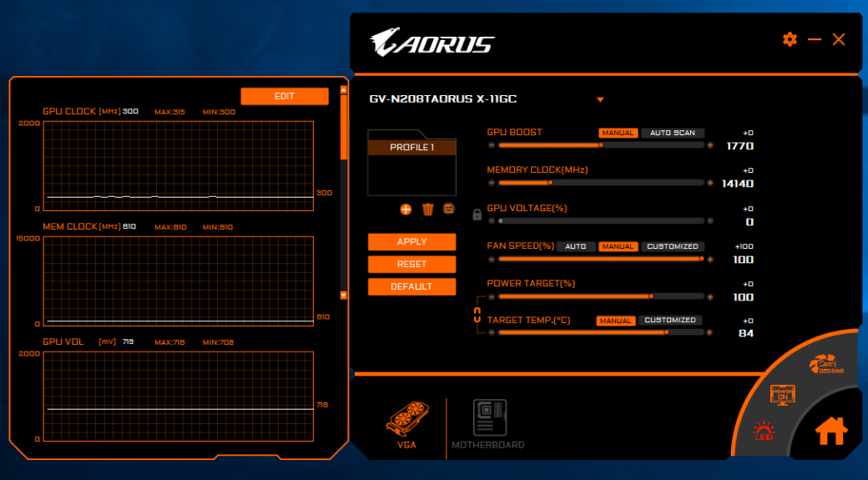Decrease Fan Speed with minus icon
Viewport: 868px width, 480px height.
click(492, 259)
